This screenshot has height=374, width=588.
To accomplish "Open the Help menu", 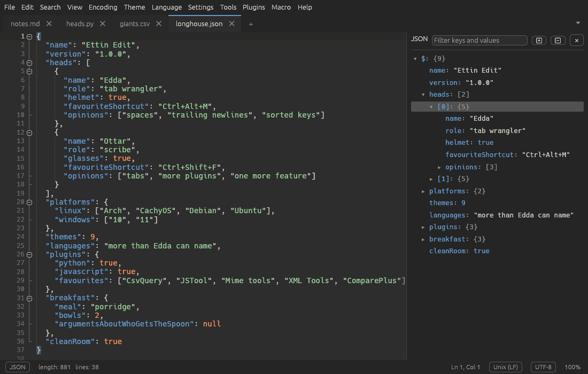I will pyautogui.click(x=305, y=7).
